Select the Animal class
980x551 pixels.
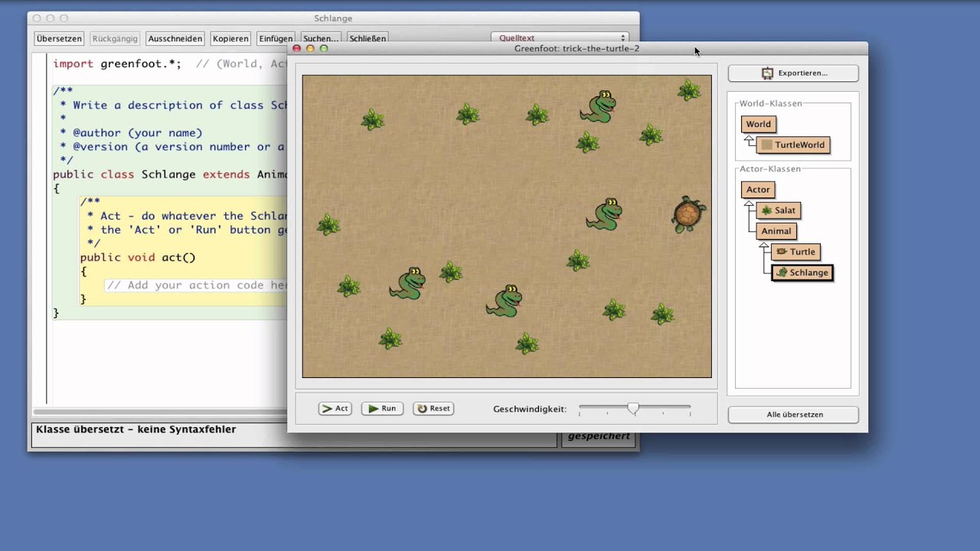tap(776, 230)
